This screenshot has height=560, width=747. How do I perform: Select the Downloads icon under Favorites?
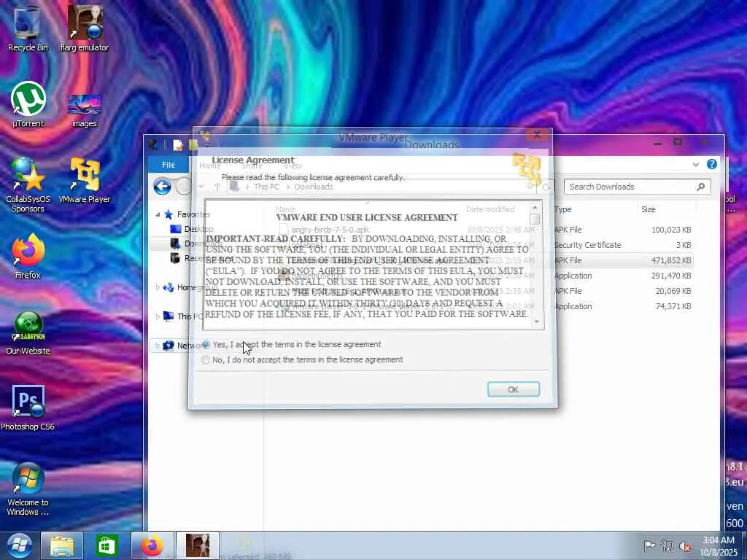pos(175,244)
